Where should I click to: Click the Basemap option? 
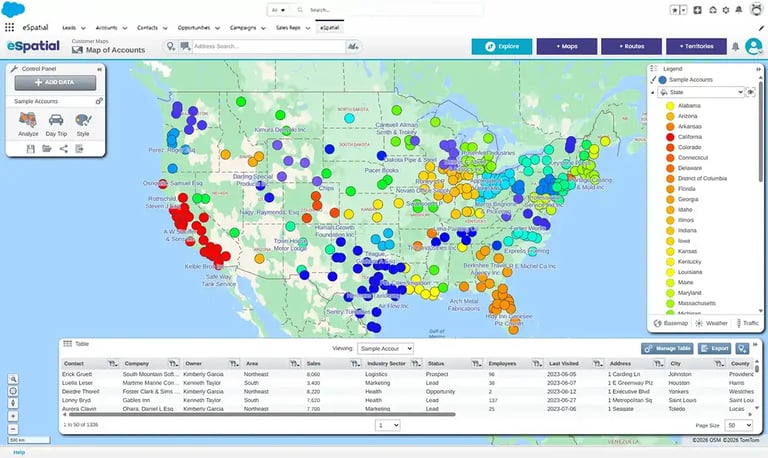click(x=671, y=323)
